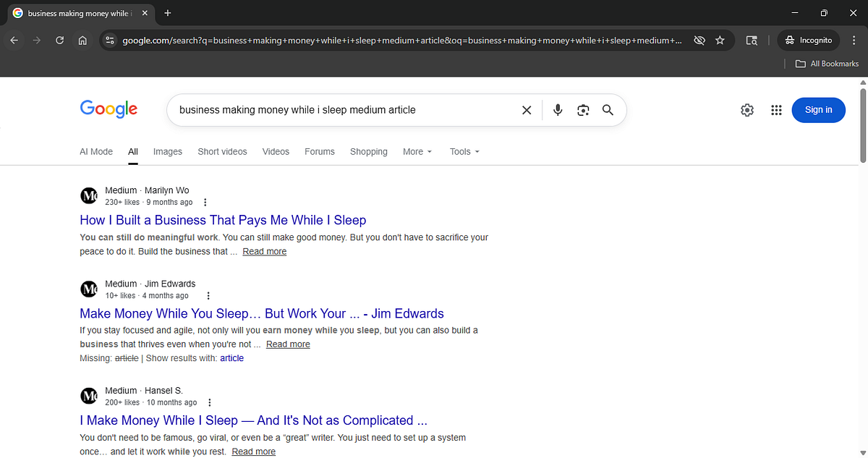Click Read more under Jim Edwards result
The height and width of the screenshot is (458, 868).
point(288,344)
